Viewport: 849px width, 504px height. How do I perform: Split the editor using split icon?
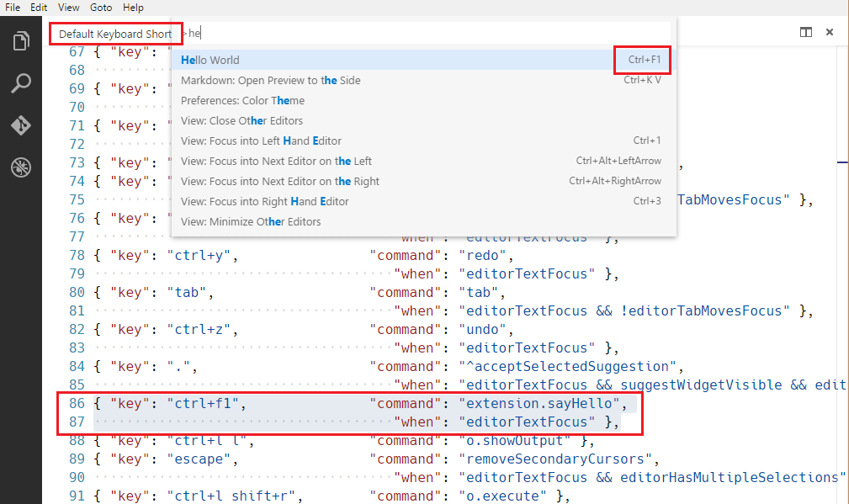point(805,32)
